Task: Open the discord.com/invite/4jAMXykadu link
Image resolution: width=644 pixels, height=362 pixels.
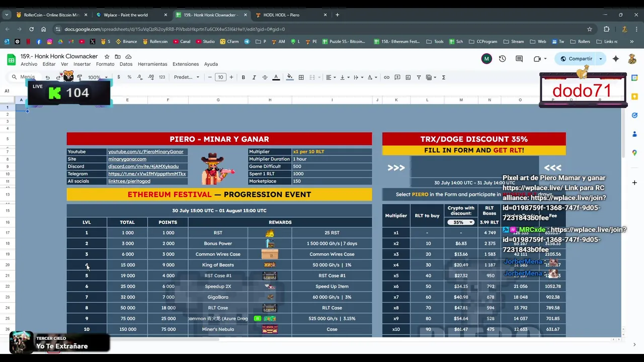Action: 143,166
